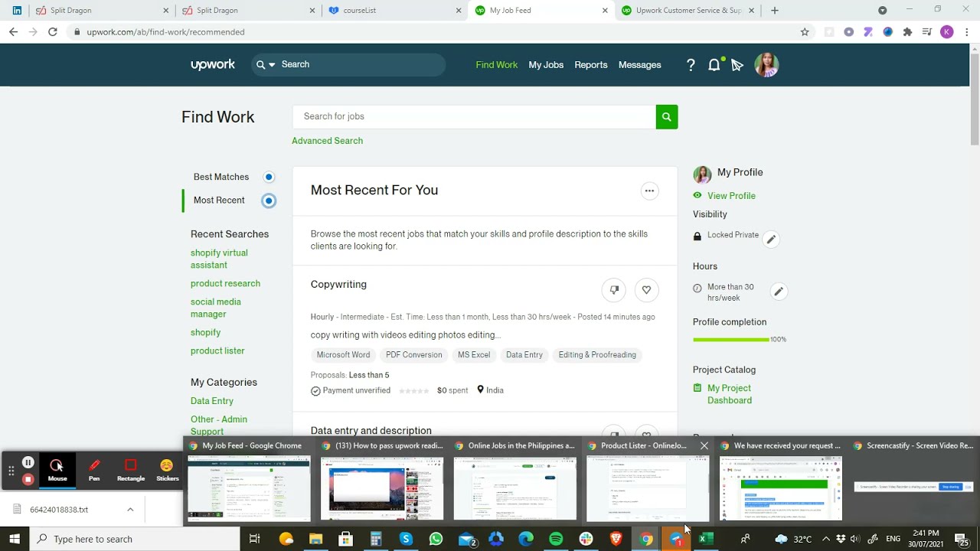Open the Chrome extensions puzzle icon
The image size is (980, 551).
pyautogui.click(x=907, y=32)
